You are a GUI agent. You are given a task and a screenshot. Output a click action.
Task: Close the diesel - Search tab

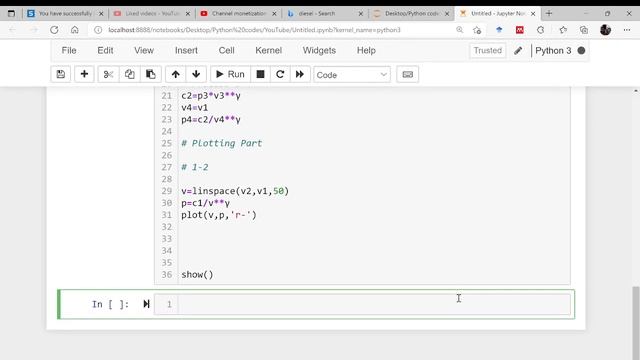[x=360, y=13]
